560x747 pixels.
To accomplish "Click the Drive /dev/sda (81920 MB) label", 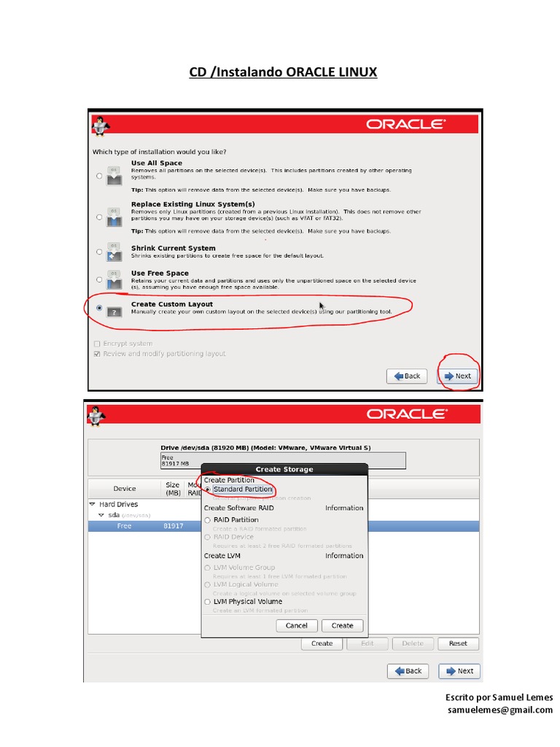I will [265, 448].
